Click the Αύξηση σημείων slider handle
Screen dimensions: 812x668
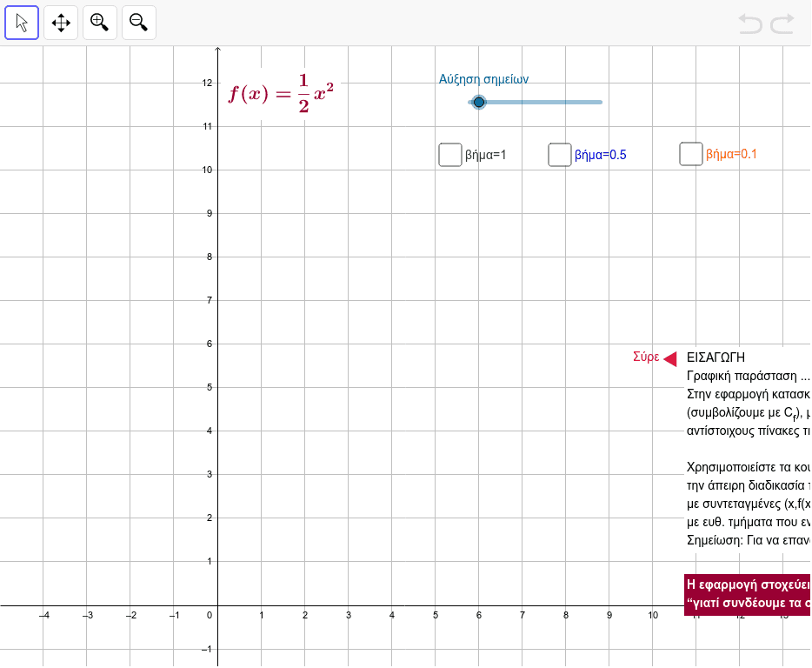click(x=479, y=102)
